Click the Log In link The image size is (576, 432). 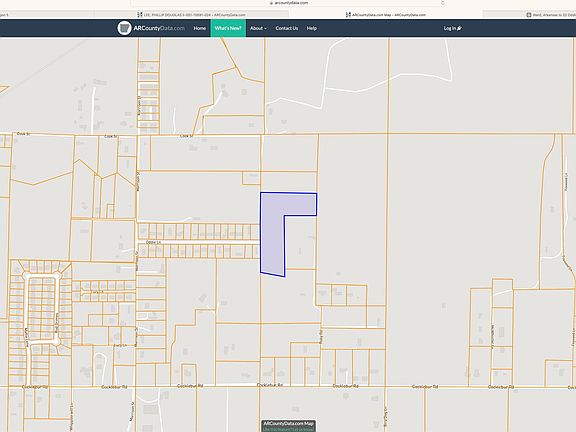(450, 28)
